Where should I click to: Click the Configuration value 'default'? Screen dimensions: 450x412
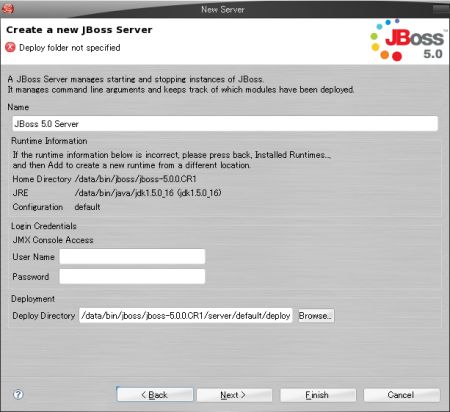[x=87, y=207]
